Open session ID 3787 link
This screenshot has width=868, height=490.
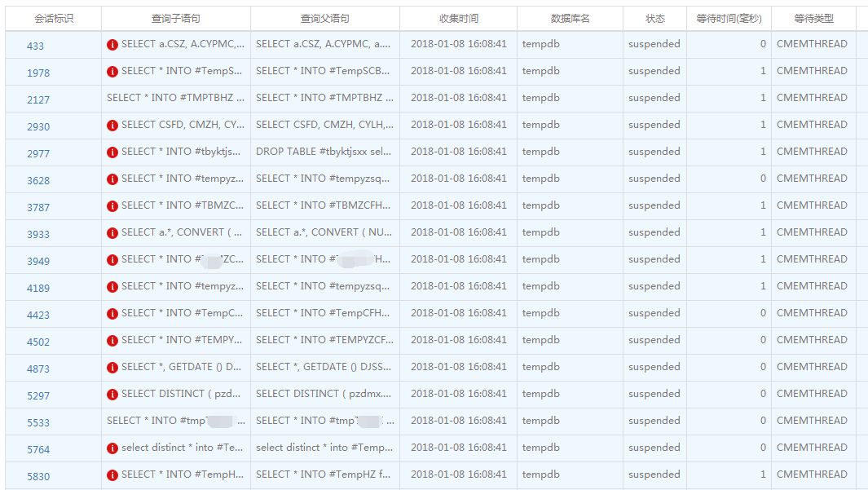point(38,208)
